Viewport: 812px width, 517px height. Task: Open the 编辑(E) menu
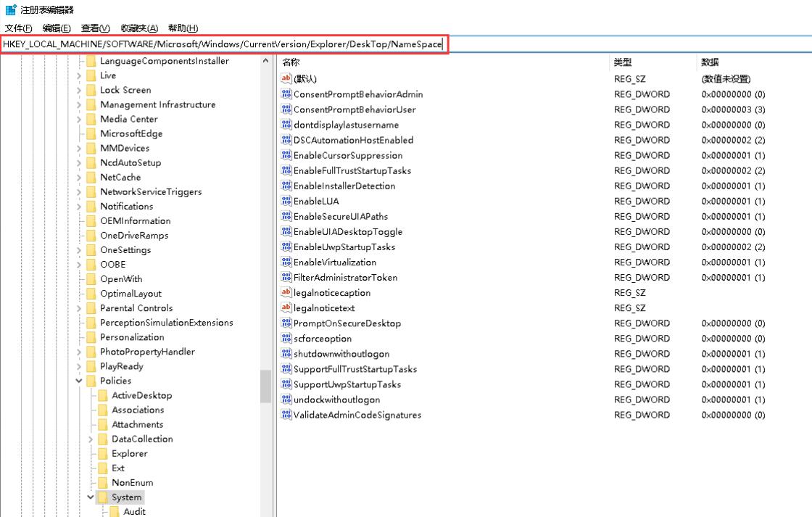click(x=57, y=28)
